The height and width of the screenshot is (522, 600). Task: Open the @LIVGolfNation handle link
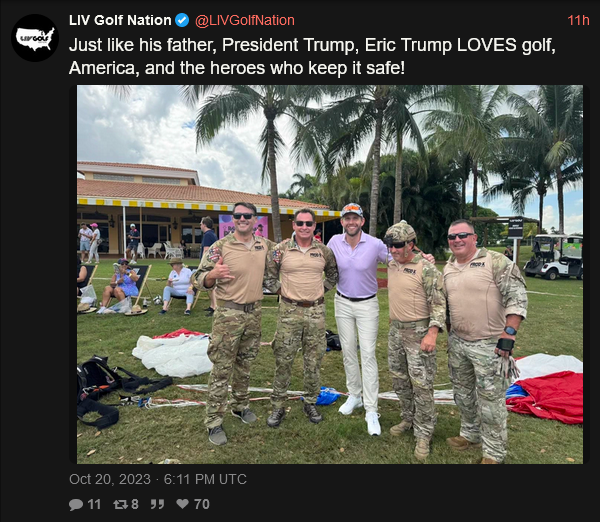pyautogui.click(x=245, y=20)
